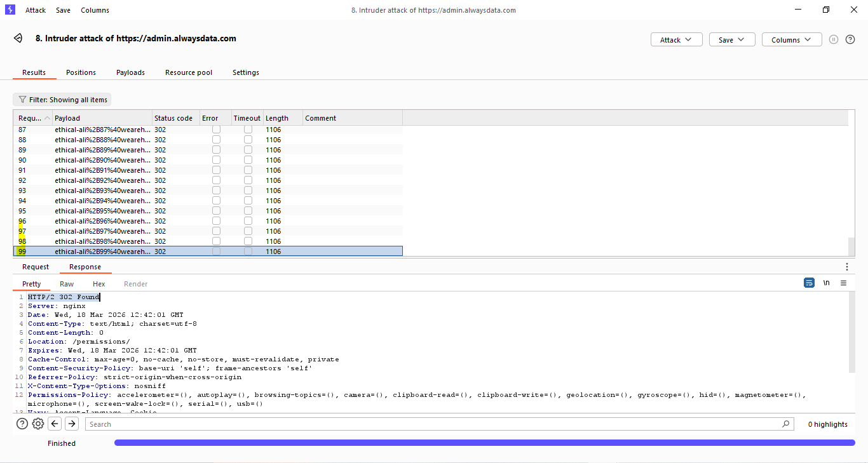The width and height of the screenshot is (868, 463).
Task: Open help via the top-right question mark icon
Action: point(850,39)
